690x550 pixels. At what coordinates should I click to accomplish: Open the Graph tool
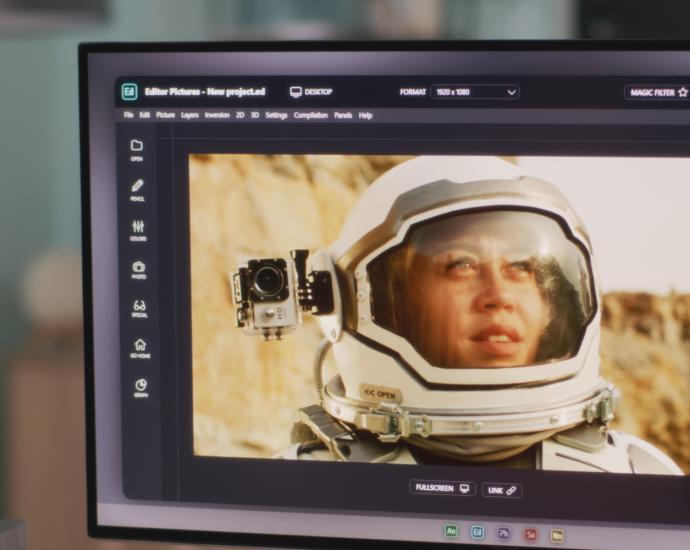pos(141,388)
